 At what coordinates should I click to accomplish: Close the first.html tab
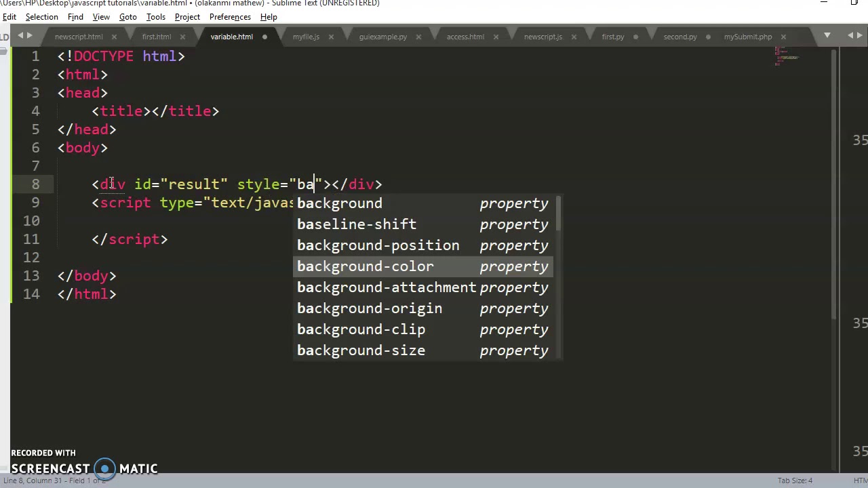(x=183, y=37)
